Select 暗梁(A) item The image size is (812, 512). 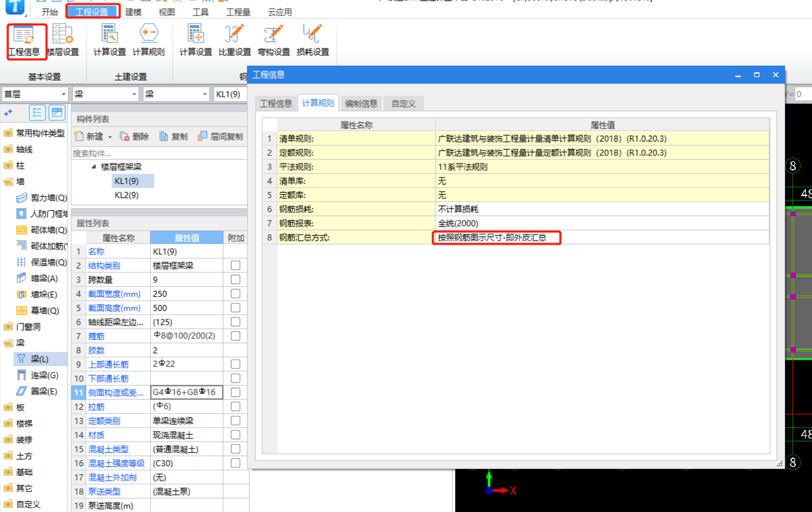pyautogui.click(x=38, y=279)
